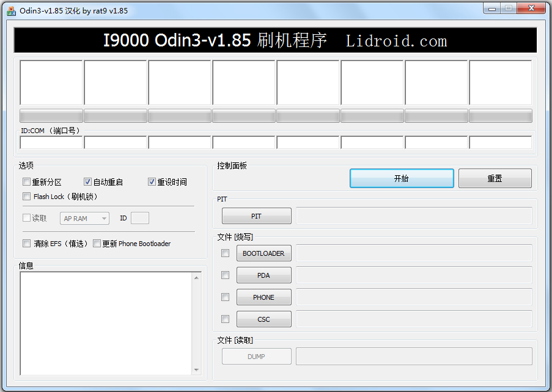Check the 清除 EFS 慎选 checkbox

26,243
